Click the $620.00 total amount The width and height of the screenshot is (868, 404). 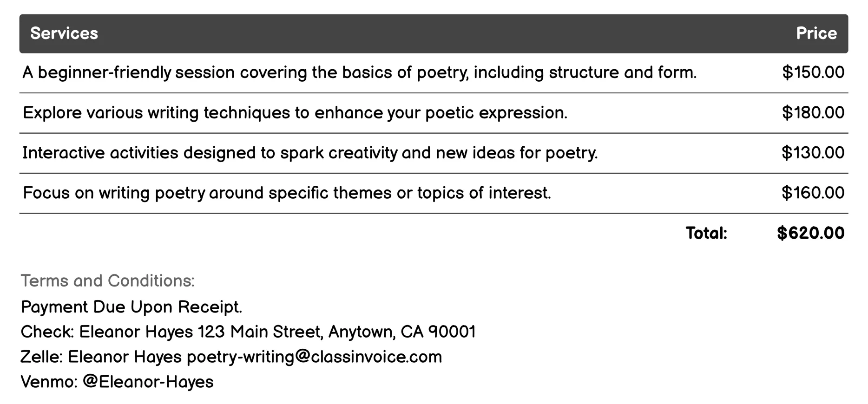pyautogui.click(x=810, y=233)
